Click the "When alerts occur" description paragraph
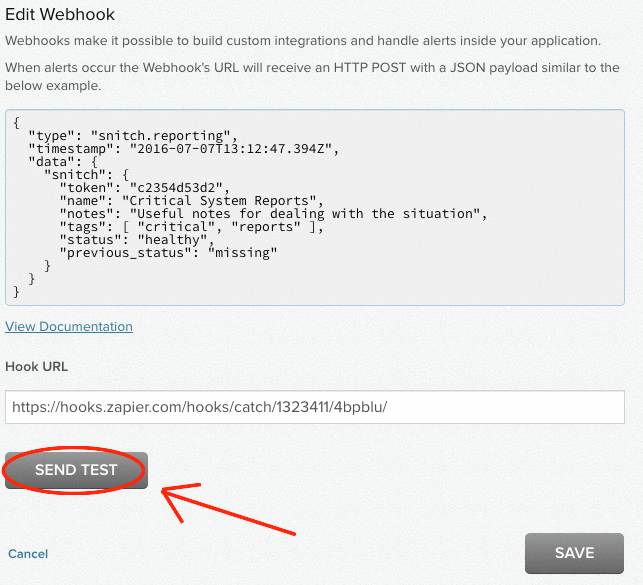The height and width of the screenshot is (585, 643). [x=312, y=77]
